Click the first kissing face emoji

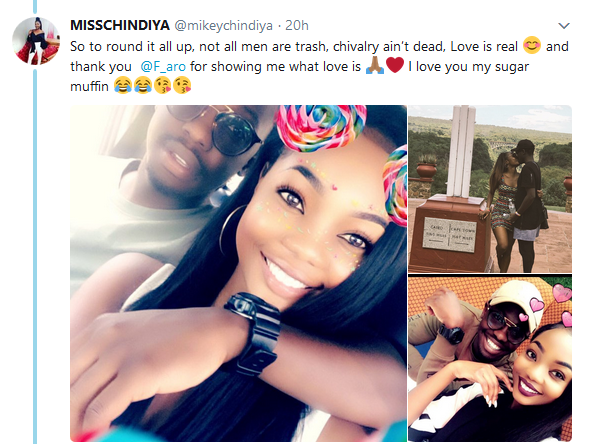(162, 86)
